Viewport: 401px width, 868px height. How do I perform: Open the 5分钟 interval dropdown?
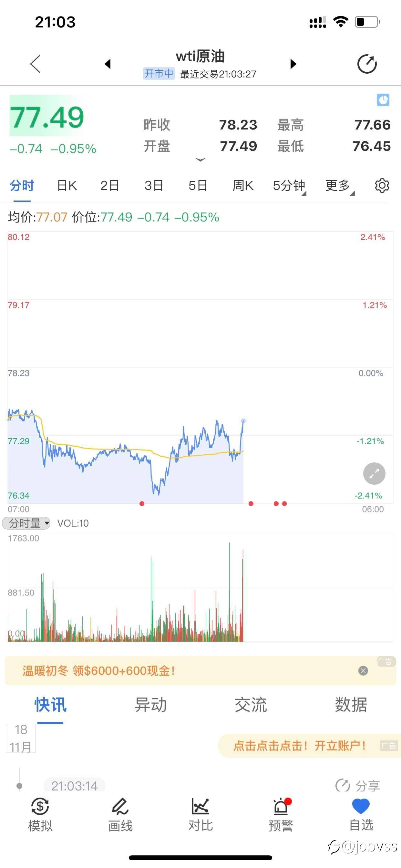click(290, 186)
